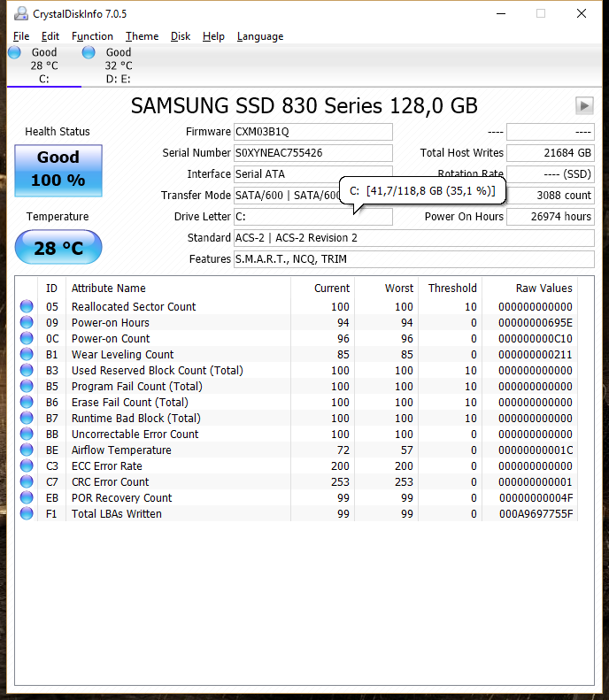Click the Worst column header
609x700 pixels.
pyautogui.click(x=387, y=288)
